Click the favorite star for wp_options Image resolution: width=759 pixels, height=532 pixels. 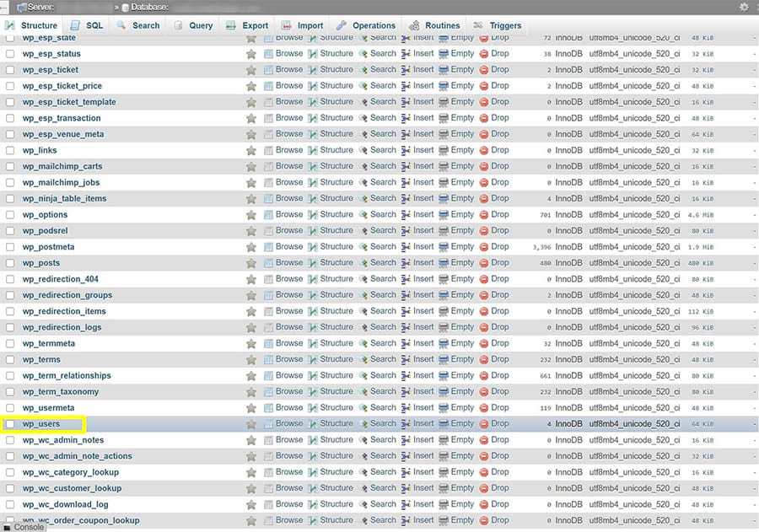tap(250, 215)
